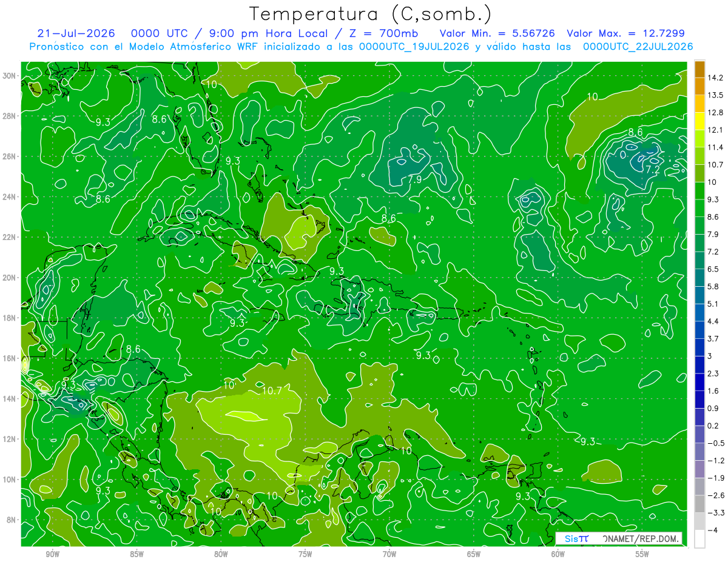This screenshot has width=728, height=562.
Task: Click the "0000UTC_19JUL2026" initialization time
Action: 414,46
